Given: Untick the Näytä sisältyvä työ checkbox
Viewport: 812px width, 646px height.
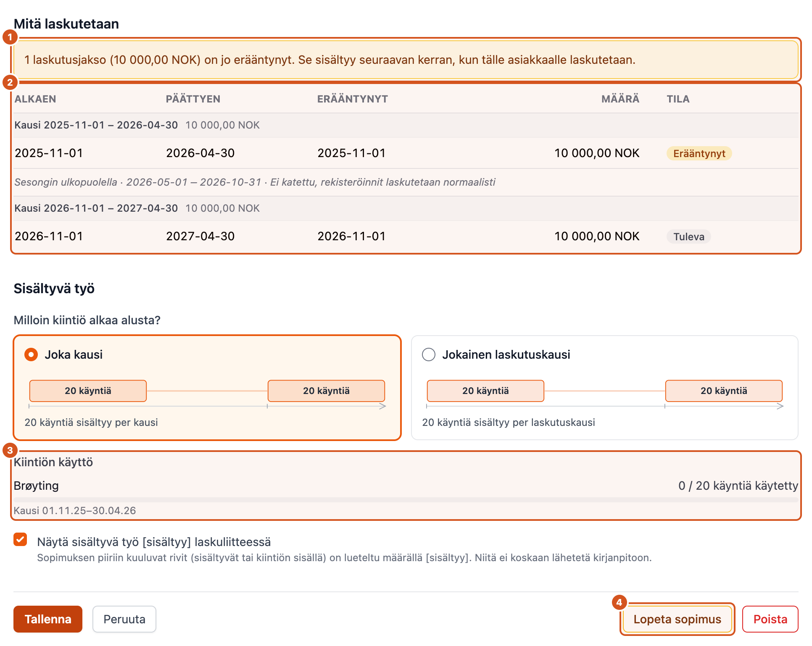Looking at the screenshot, I should tap(20, 539).
